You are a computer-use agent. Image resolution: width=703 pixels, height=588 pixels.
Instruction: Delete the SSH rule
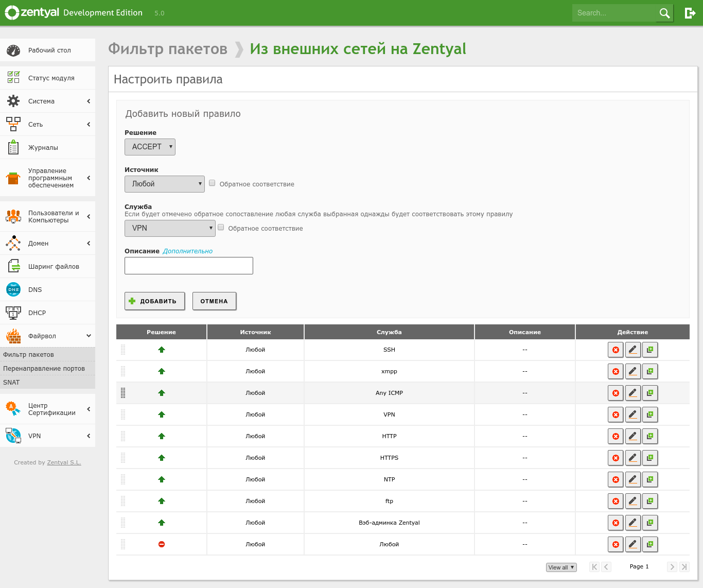click(616, 350)
